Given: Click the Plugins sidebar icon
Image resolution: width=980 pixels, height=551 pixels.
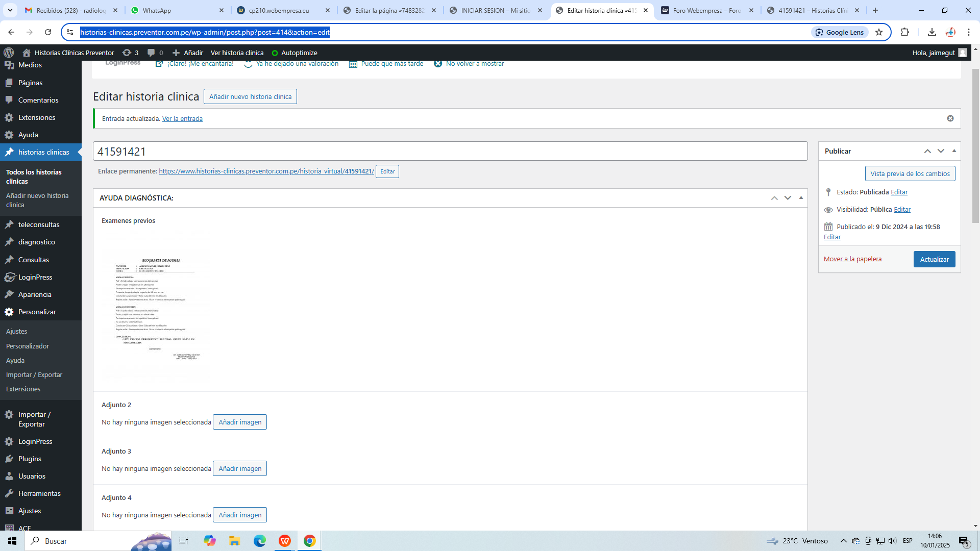Looking at the screenshot, I should (x=9, y=459).
